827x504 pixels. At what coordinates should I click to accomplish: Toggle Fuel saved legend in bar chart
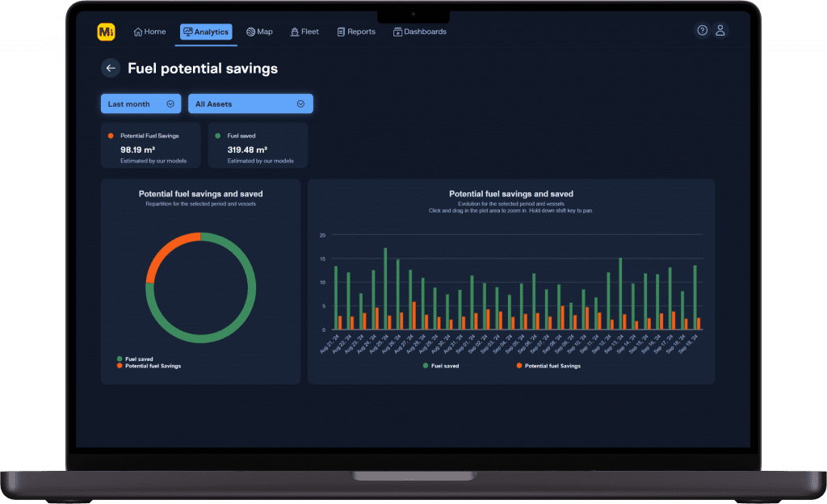point(440,366)
